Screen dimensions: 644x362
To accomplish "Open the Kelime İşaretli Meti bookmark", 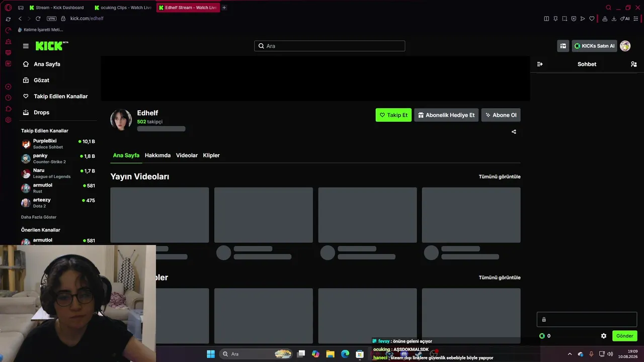I will 40,30.
